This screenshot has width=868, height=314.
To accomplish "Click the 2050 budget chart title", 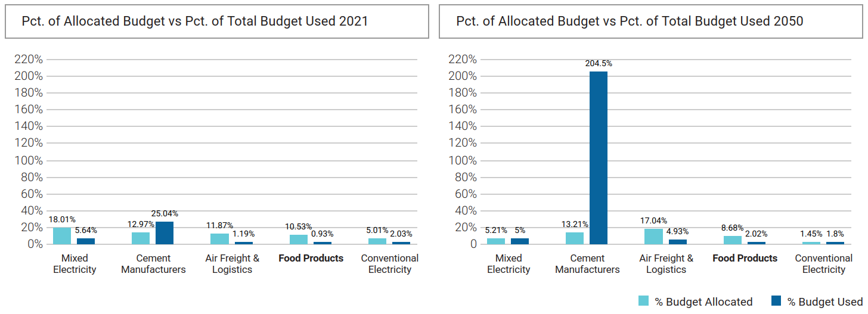I will pos(630,21).
